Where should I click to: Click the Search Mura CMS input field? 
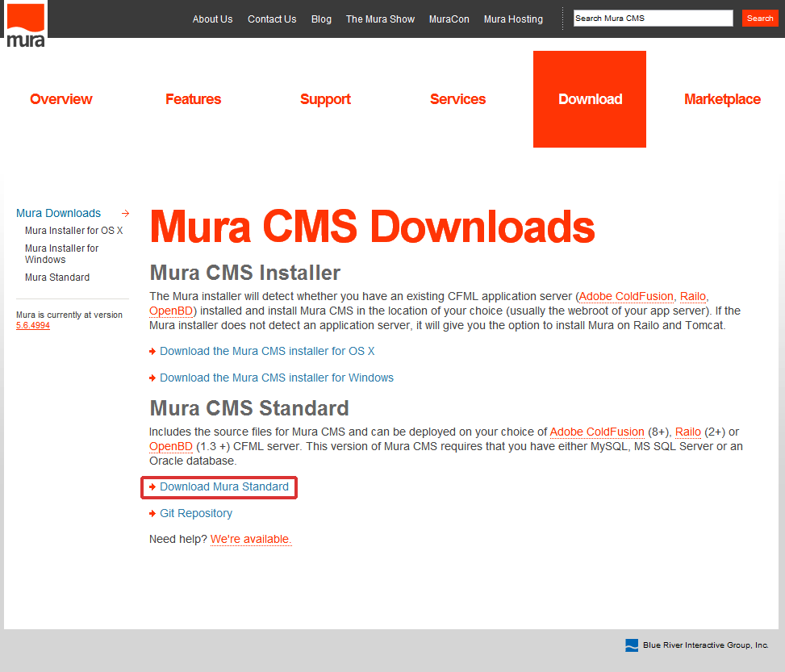(653, 18)
